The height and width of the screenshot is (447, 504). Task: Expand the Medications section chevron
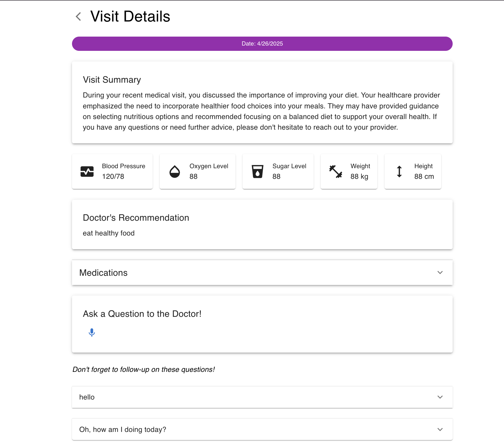point(440,273)
